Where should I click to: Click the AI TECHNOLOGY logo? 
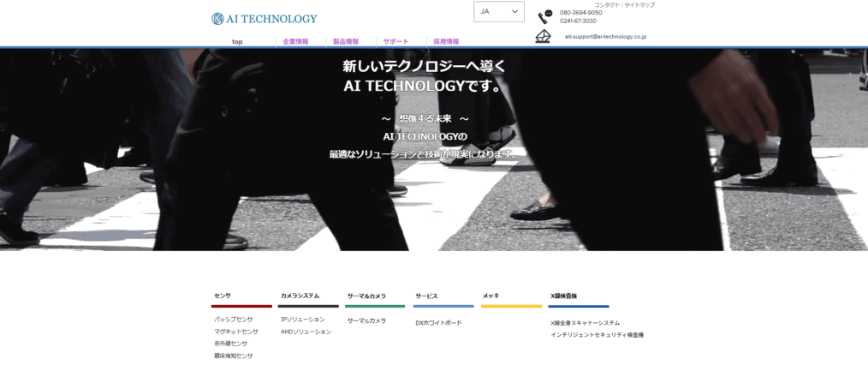point(264,19)
